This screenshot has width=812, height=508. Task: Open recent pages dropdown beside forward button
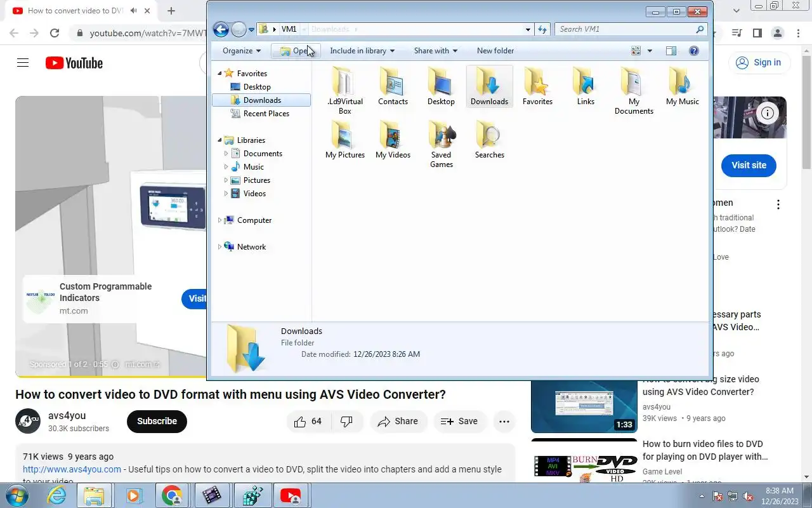point(251,30)
